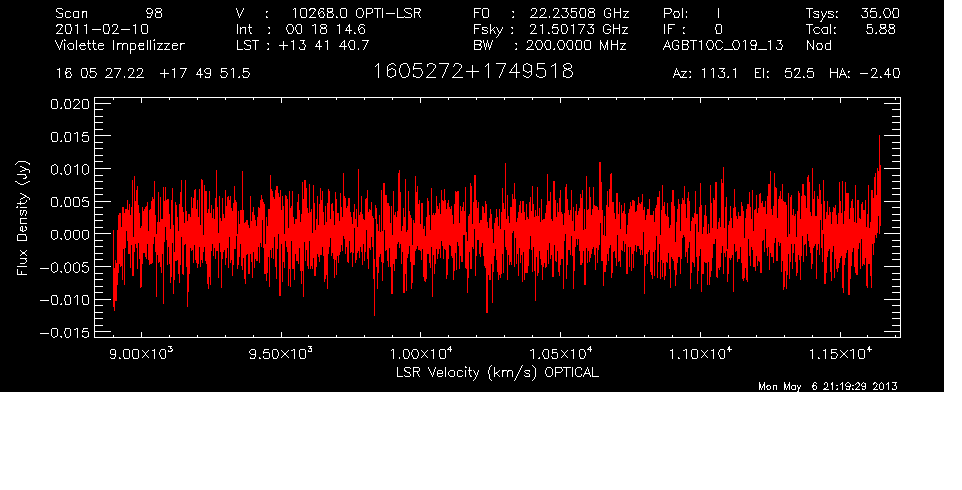Click the 0.015 y-axis tick label
962x490 pixels.
click(70, 136)
